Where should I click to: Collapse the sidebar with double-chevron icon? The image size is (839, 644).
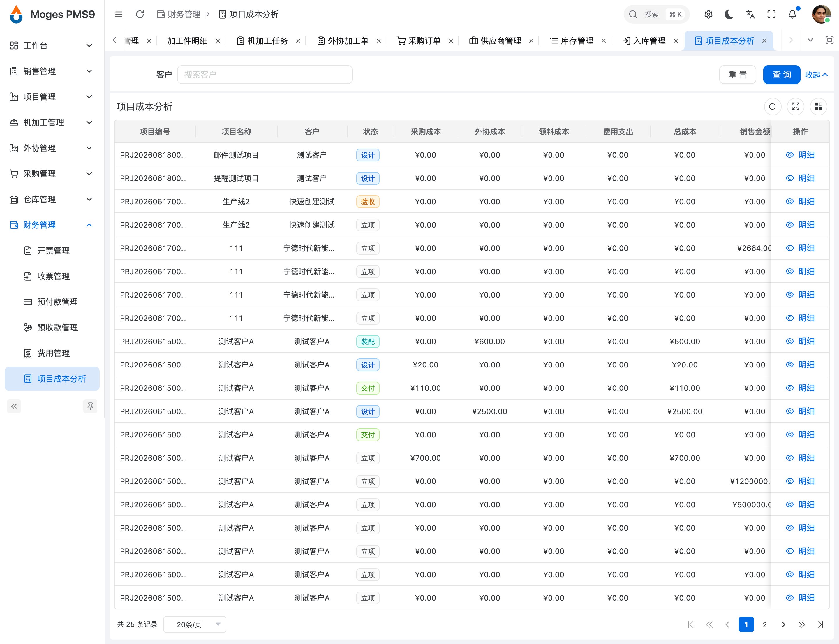14,406
